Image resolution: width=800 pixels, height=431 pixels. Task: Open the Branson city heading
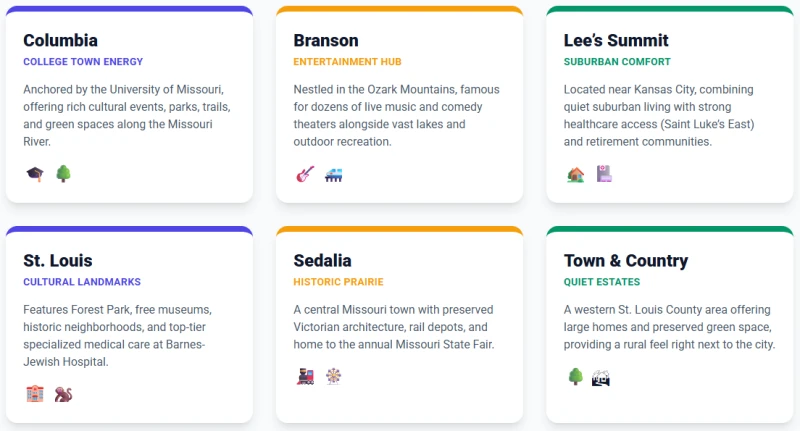[x=326, y=41]
